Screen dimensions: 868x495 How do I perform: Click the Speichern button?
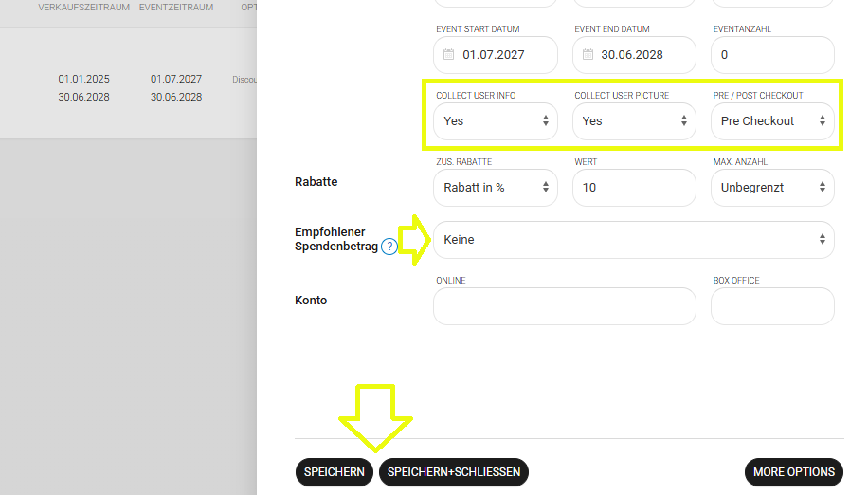[x=335, y=472]
